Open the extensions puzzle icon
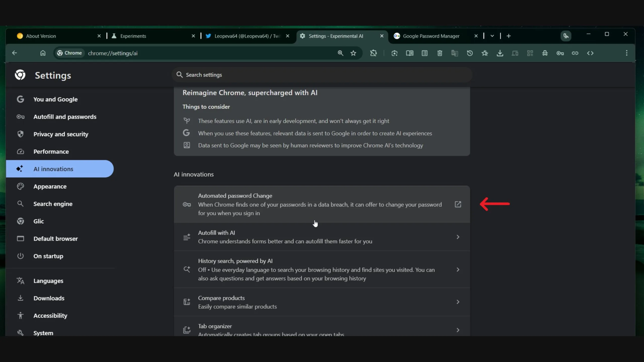 click(374, 53)
